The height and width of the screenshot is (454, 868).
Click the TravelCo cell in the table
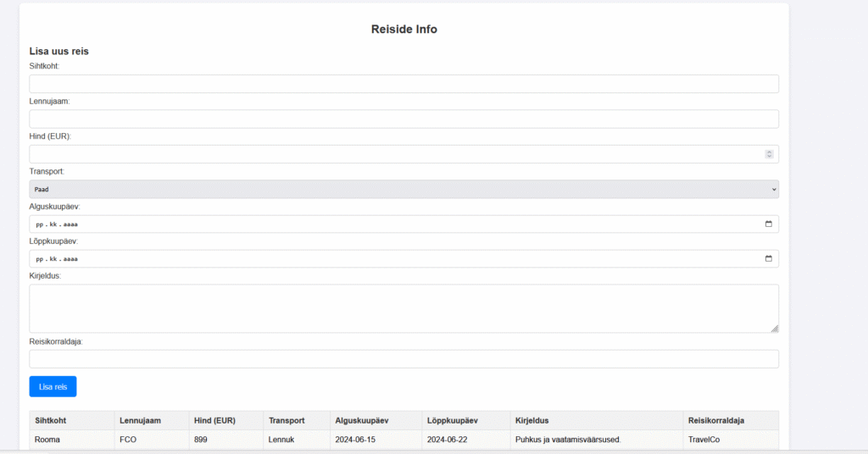coord(709,440)
